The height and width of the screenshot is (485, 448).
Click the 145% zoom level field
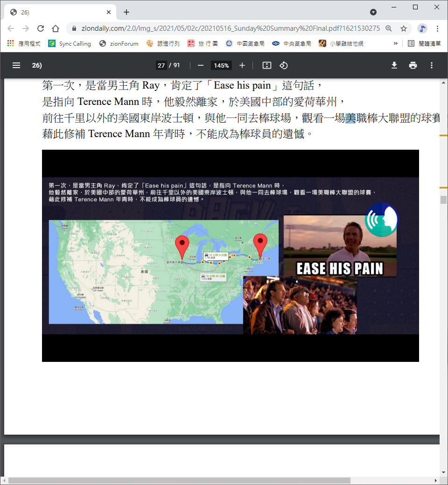[221, 65]
